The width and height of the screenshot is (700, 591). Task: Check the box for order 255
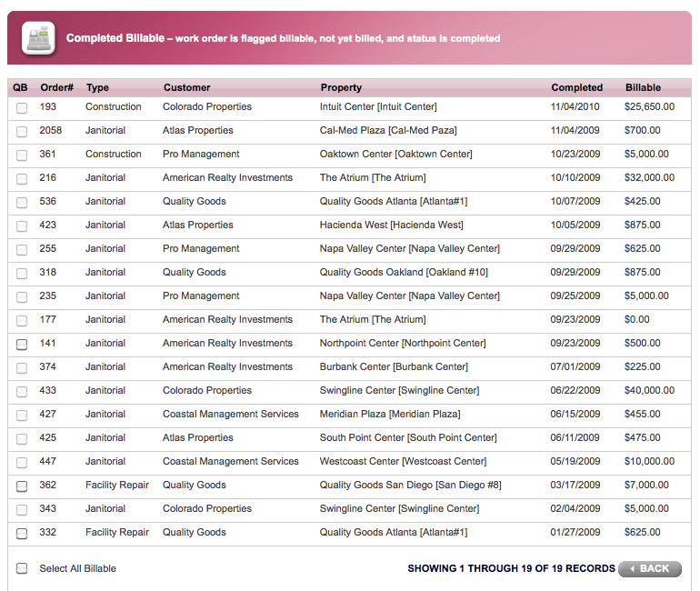22,250
